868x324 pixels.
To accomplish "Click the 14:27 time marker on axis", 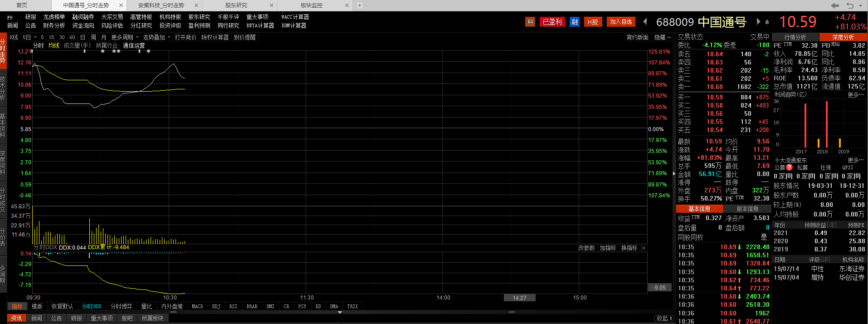I will (x=519, y=298).
